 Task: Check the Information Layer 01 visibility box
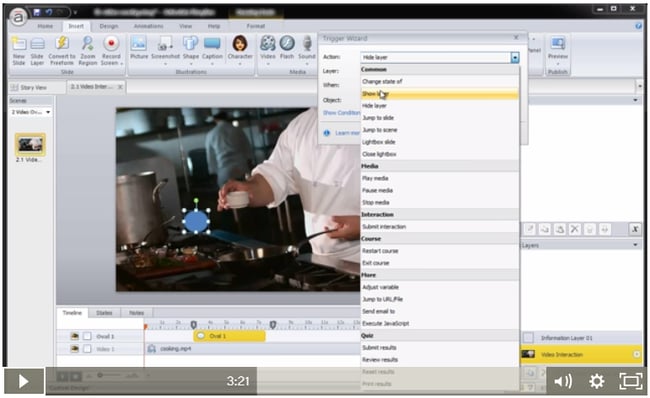coord(528,338)
